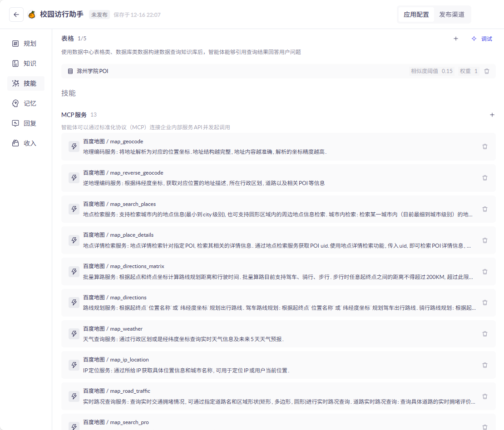Delete the map_road_traffic service

click(x=485, y=396)
